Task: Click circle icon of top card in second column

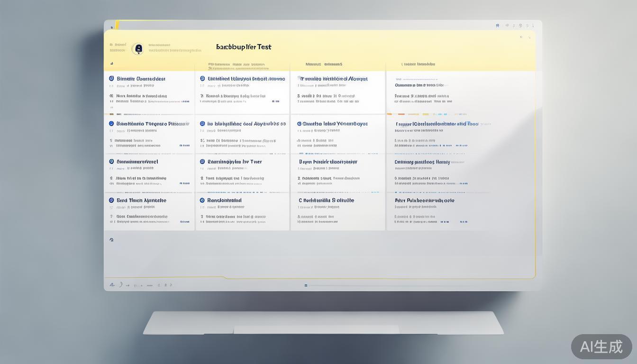Action: coord(202,79)
